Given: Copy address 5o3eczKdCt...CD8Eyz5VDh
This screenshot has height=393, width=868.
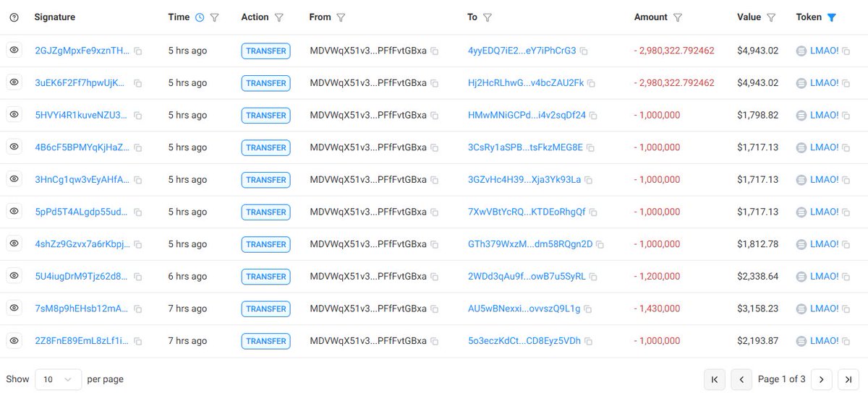Looking at the screenshot, I should tap(589, 341).
